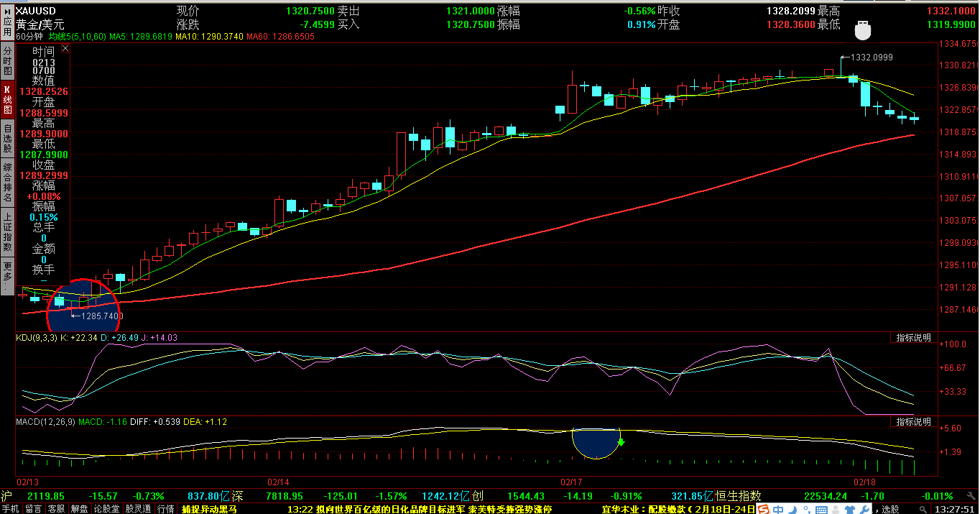Open the 上证指数 sidebar tab
The image size is (980, 514).
point(7,231)
